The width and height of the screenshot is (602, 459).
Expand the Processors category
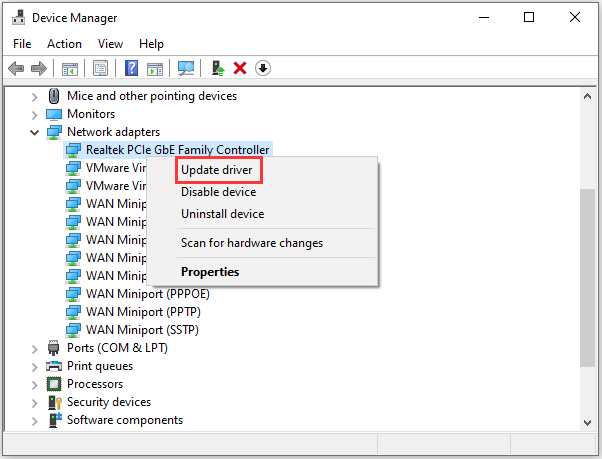pos(35,385)
